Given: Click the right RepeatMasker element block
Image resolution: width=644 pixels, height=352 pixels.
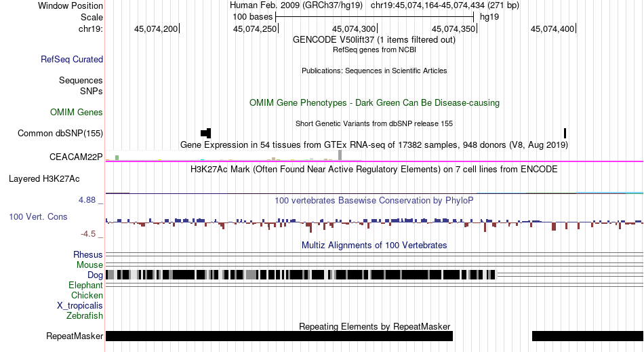Looking at the screenshot, I should 588,336.
